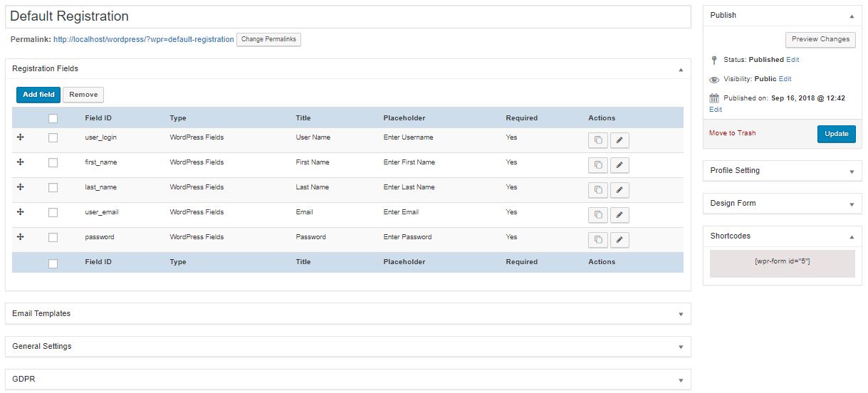Open the Profile Setting panel arrow
This screenshot has width=868, height=393.
point(852,172)
